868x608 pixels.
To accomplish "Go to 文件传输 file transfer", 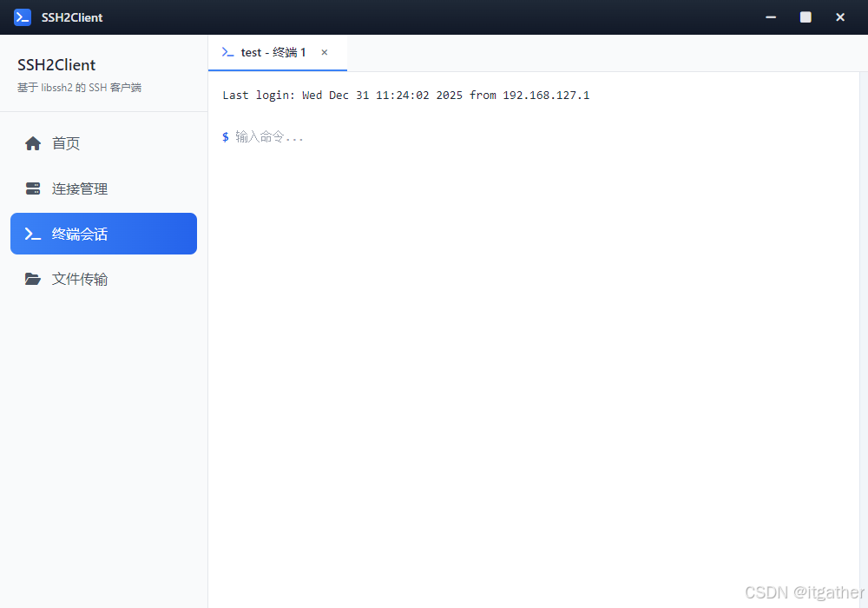I will click(x=103, y=279).
